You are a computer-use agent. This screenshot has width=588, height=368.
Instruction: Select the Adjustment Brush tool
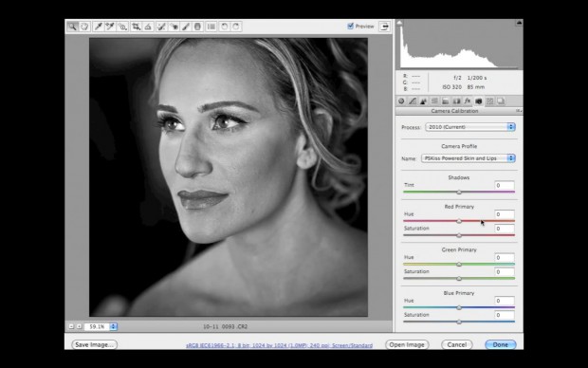pos(186,27)
